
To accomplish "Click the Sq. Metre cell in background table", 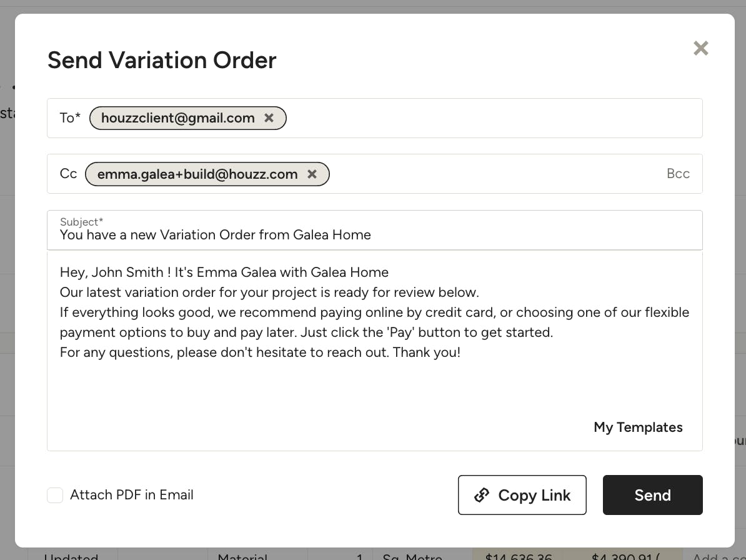I will click(412, 555).
